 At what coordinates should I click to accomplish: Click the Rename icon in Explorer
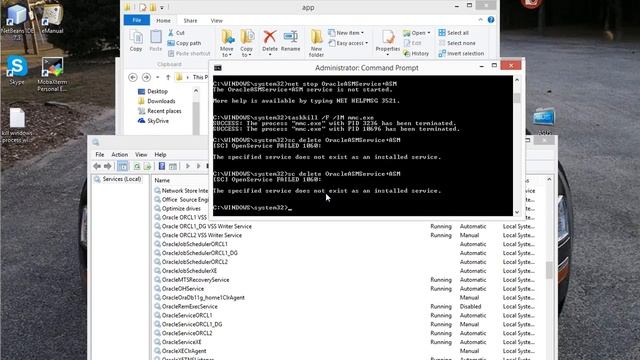(291, 41)
